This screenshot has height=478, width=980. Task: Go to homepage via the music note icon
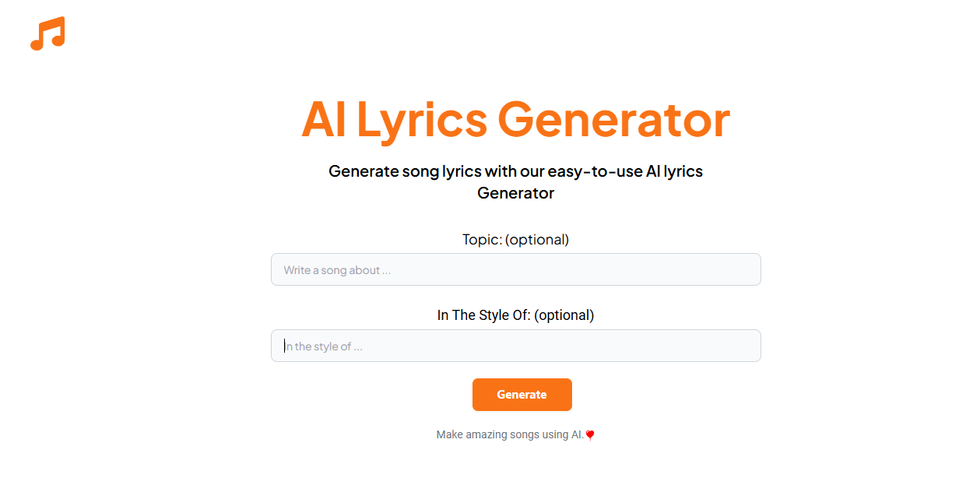(47, 33)
